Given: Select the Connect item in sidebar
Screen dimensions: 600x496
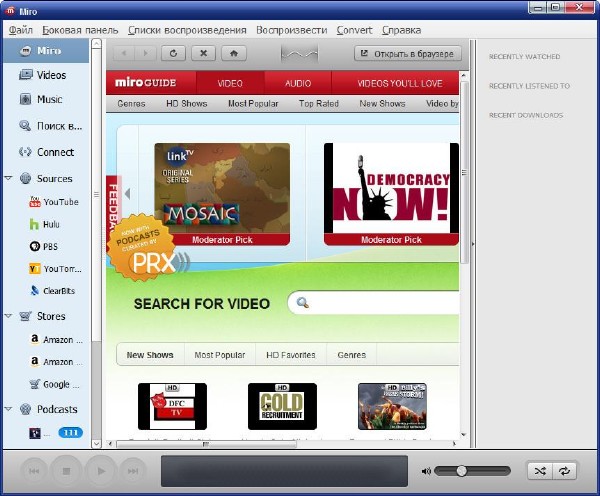Looking at the screenshot, I should point(55,152).
